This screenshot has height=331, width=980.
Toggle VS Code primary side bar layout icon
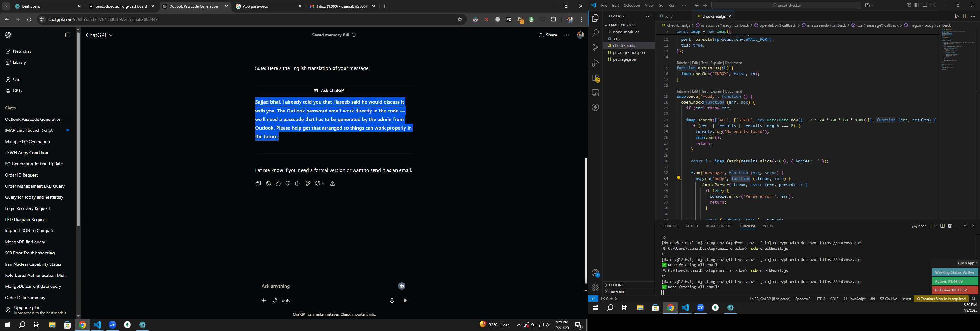[917, 5]
